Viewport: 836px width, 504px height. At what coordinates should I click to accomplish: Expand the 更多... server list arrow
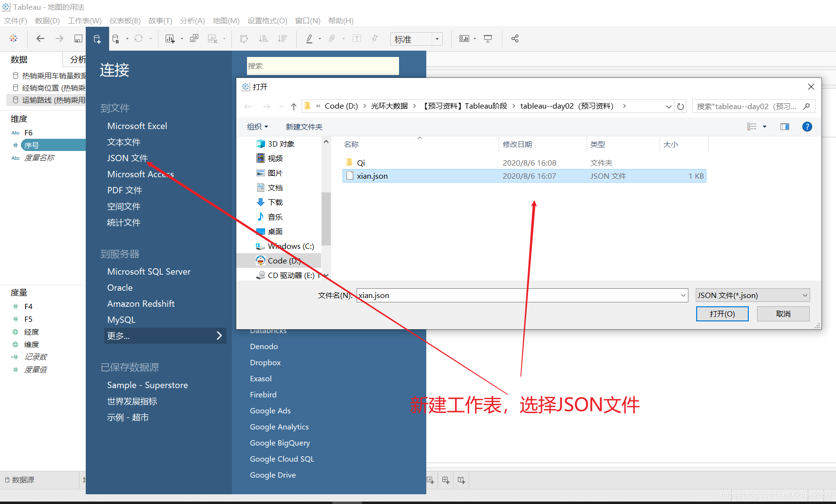click(219, 336)
